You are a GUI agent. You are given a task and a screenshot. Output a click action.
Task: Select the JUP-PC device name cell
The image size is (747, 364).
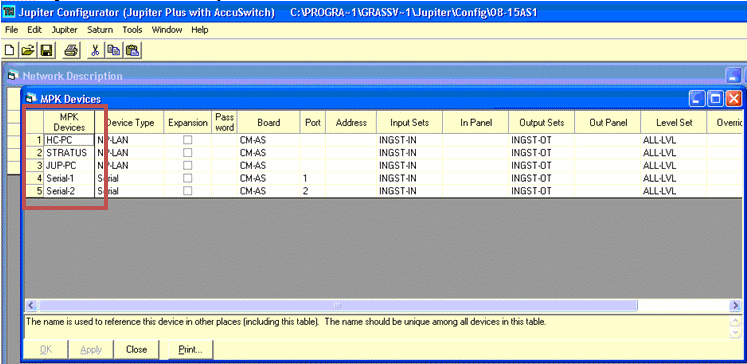click(70, 166)
